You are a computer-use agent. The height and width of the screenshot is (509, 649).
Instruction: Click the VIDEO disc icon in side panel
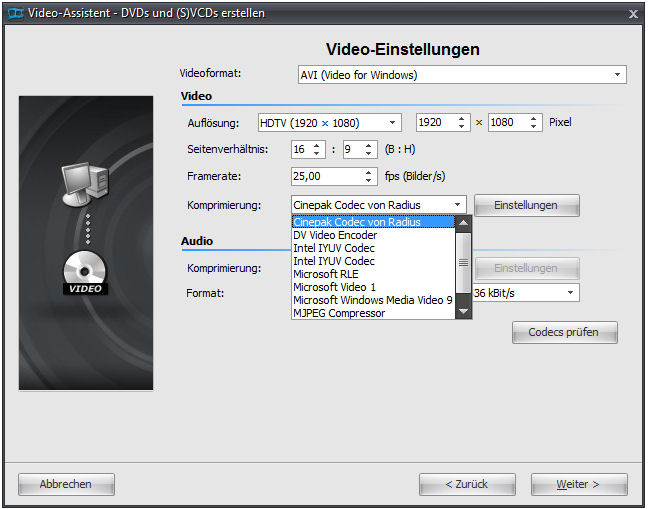click(x=85, y=272)
